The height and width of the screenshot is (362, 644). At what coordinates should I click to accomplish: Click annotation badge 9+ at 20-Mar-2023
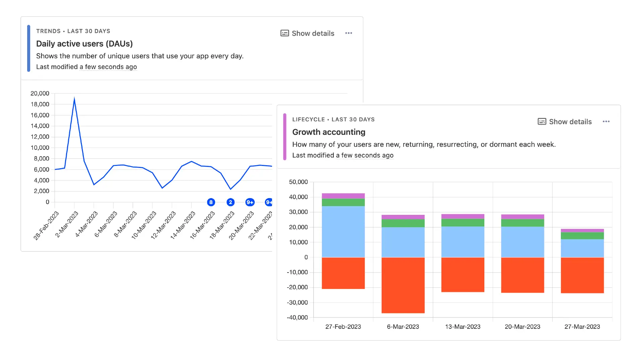click(x=250, y=202)
